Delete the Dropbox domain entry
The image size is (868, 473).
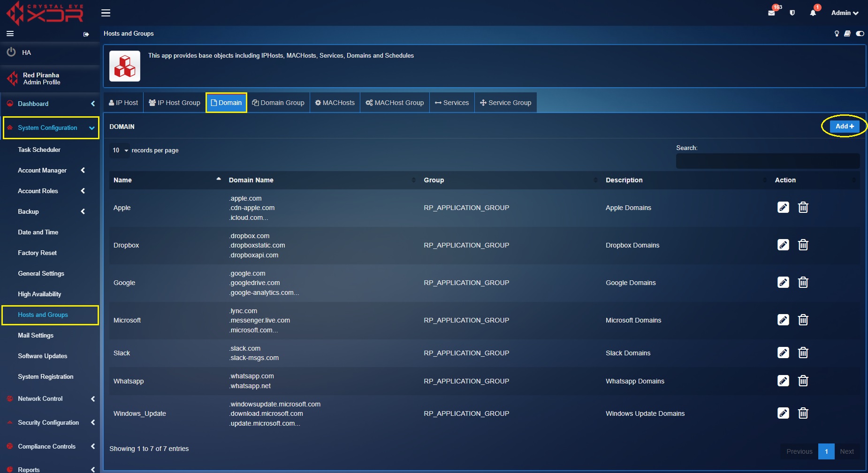[803, 245]
